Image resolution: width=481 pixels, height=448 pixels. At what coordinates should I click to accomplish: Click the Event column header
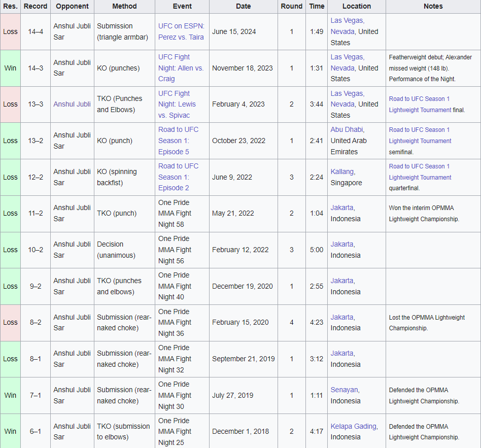pyautogui.click(x=182, y=7)
